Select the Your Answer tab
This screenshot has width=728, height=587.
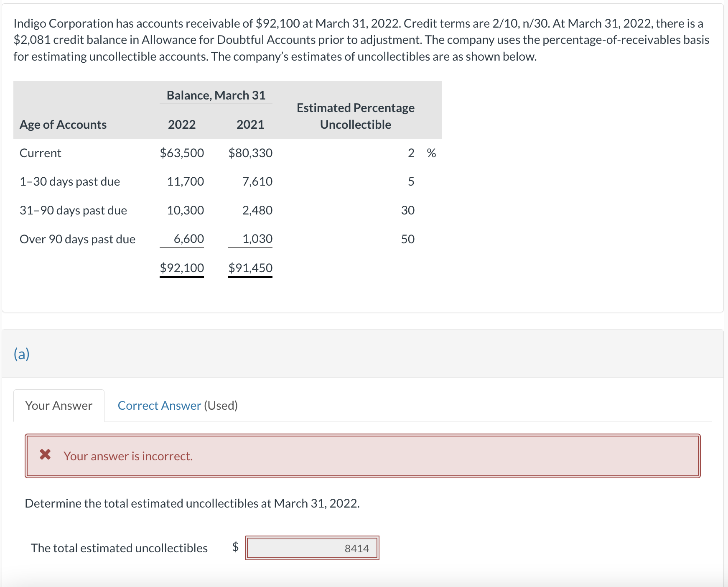click(59, 406)
